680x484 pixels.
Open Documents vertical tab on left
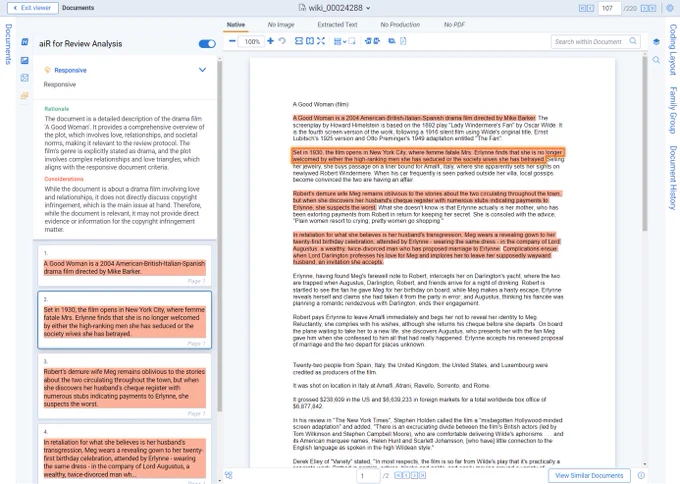[x=8, y=44]
